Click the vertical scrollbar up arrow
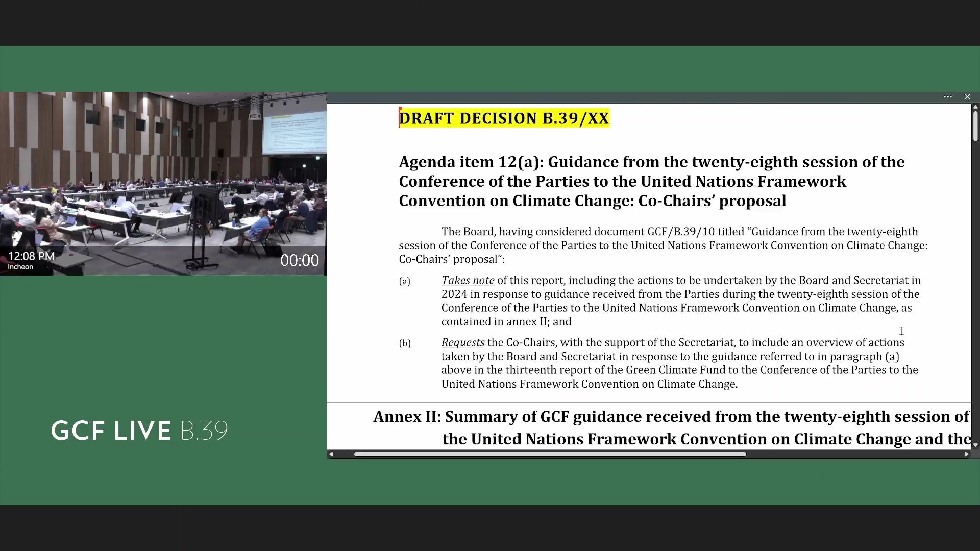 (975, 107)
